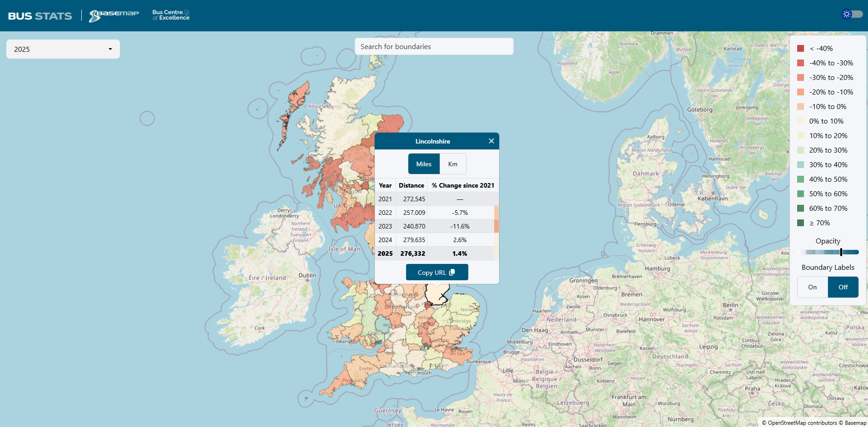Click the BUS STATS logo

point(40,16)
